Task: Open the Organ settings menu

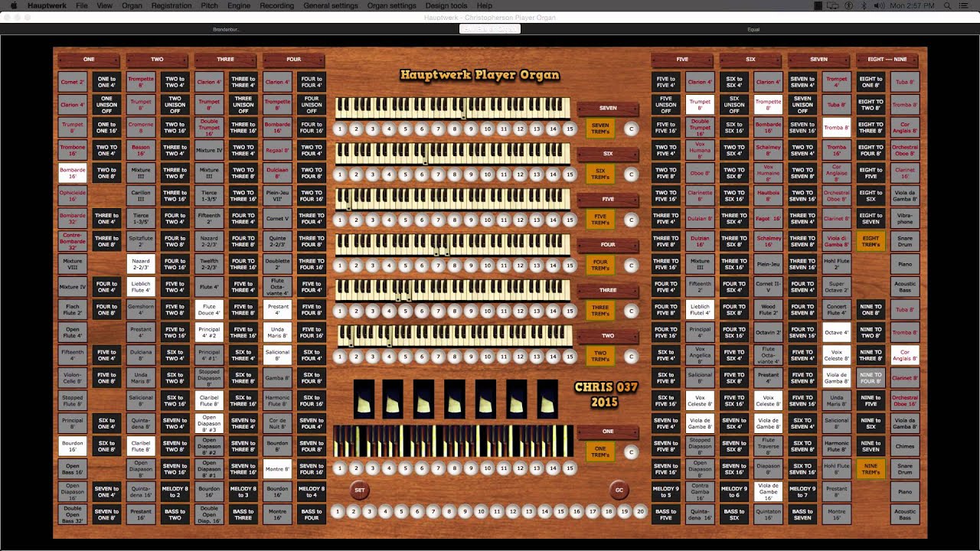Action: pos(391,5)
